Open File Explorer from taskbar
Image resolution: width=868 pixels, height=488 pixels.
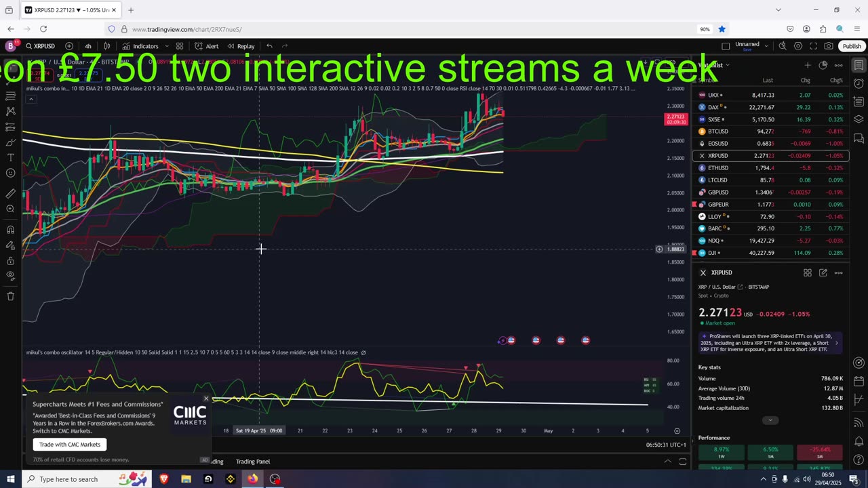[x=186, y=479]
